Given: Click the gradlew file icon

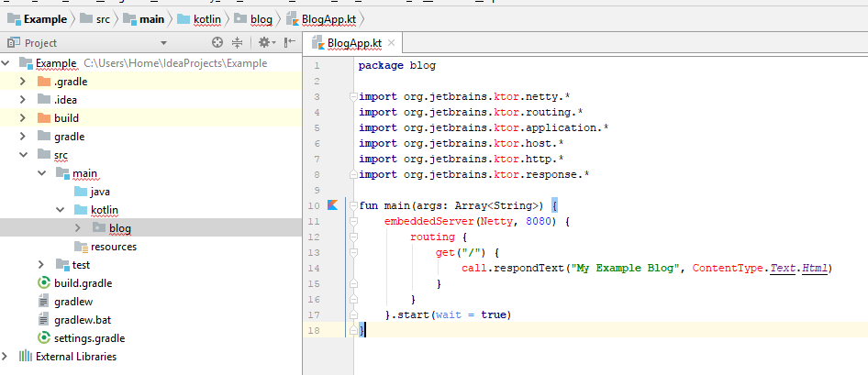Looking at the screenshot, I should (44, 302).
